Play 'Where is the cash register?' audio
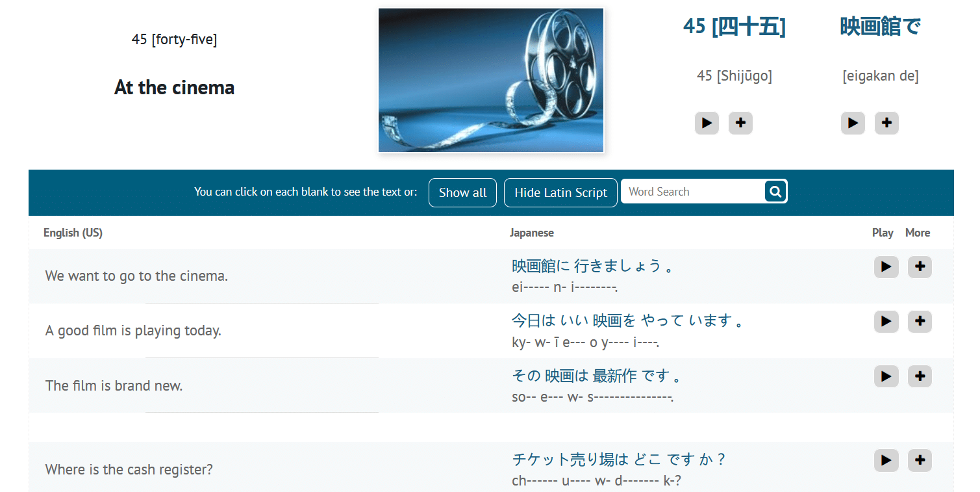This screenshot has width=980, height=492. pyautogui.click(x=886, y=460)
